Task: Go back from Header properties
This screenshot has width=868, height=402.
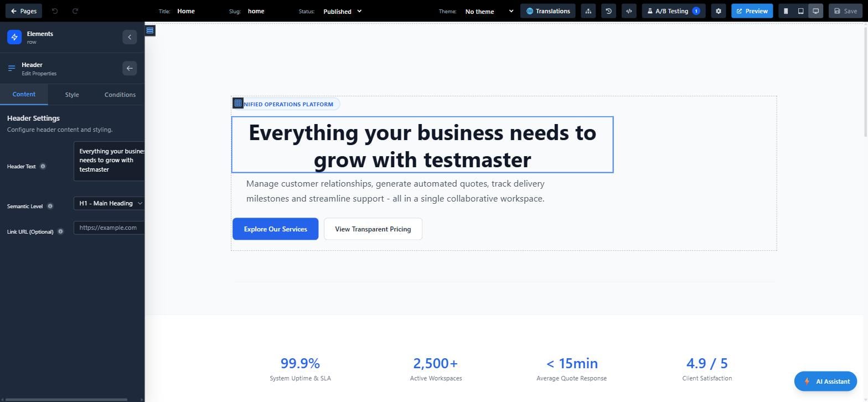Action: pos(130,68)
